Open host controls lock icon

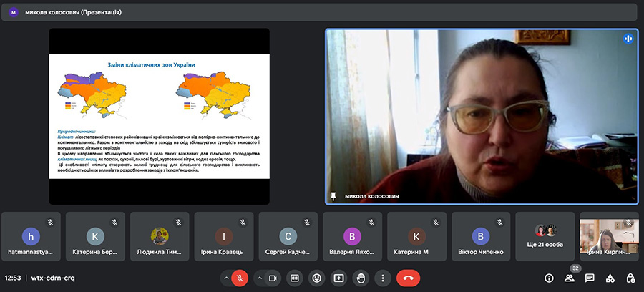pyautogui.click(x=630, y=278)
